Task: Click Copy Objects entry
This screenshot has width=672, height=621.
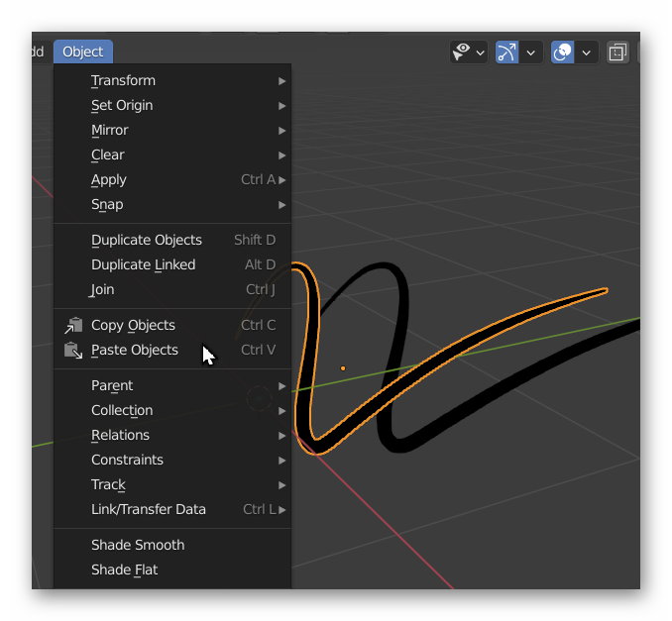Action: tap(172, 325)
